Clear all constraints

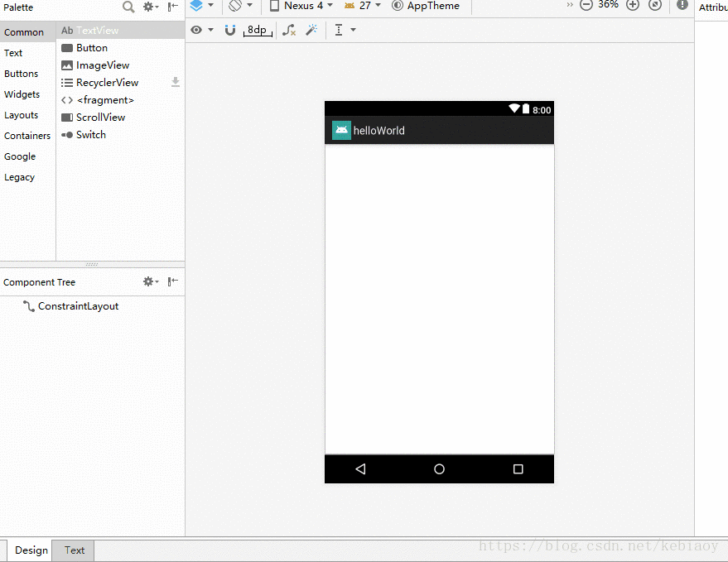coord(289,30)
